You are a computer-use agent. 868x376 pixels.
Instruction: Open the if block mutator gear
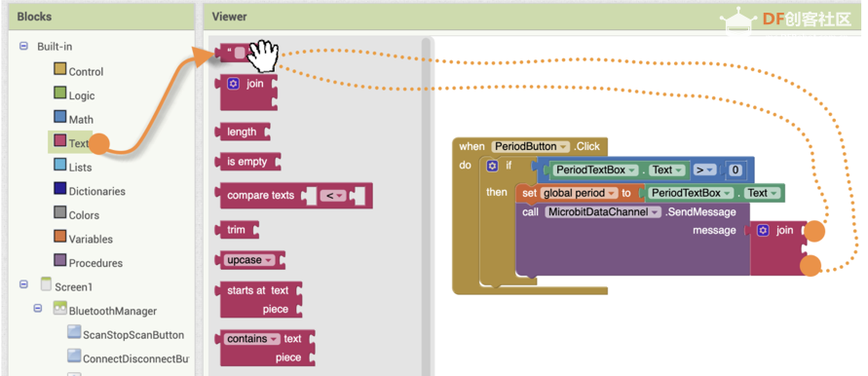492,166
